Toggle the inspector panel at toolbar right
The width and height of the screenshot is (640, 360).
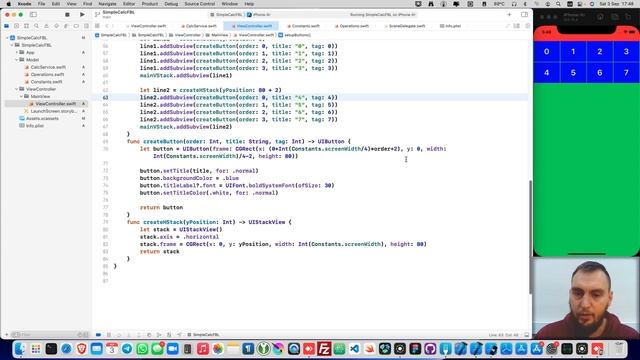524,15
